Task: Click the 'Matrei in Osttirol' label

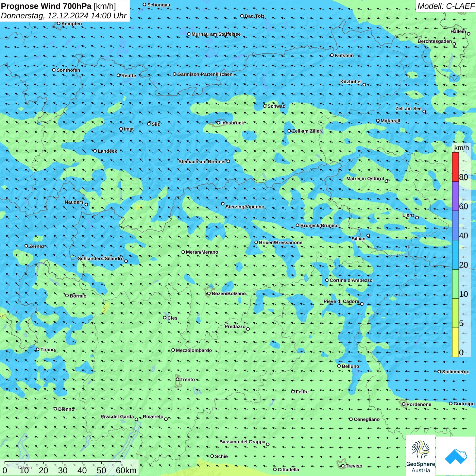Action: [x=365, y=178]
